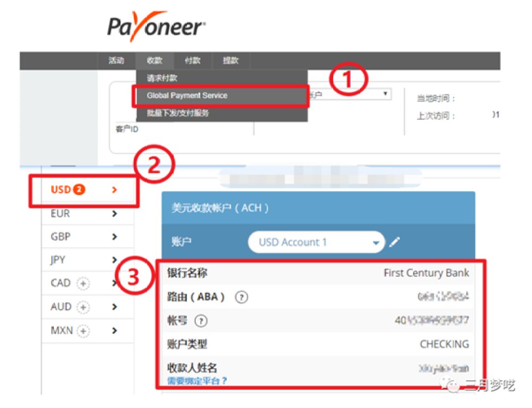Expand the EUR currency row arrow
Image resolution: width=532 pixels, height=408 pixels.
[x=115, y=214]
